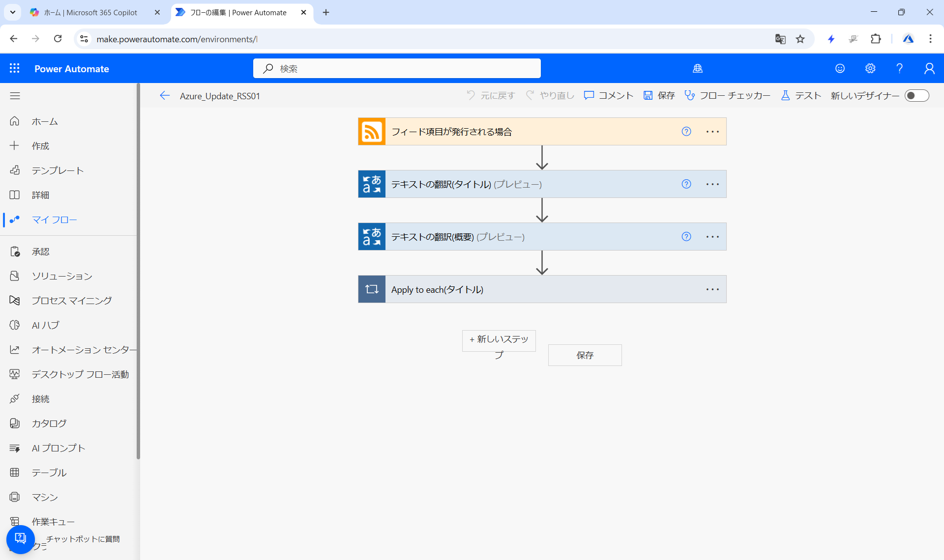Click the Apply to each loop icon
Viewport: 944px width, 560px height.
(372, 289)
